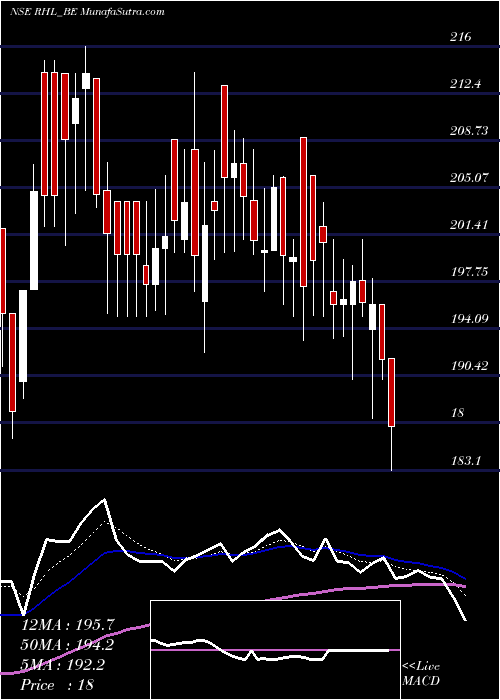Click the NSE RHL_BE MunafaSutra.com title

pyautogui.click(x=87, y=12)
